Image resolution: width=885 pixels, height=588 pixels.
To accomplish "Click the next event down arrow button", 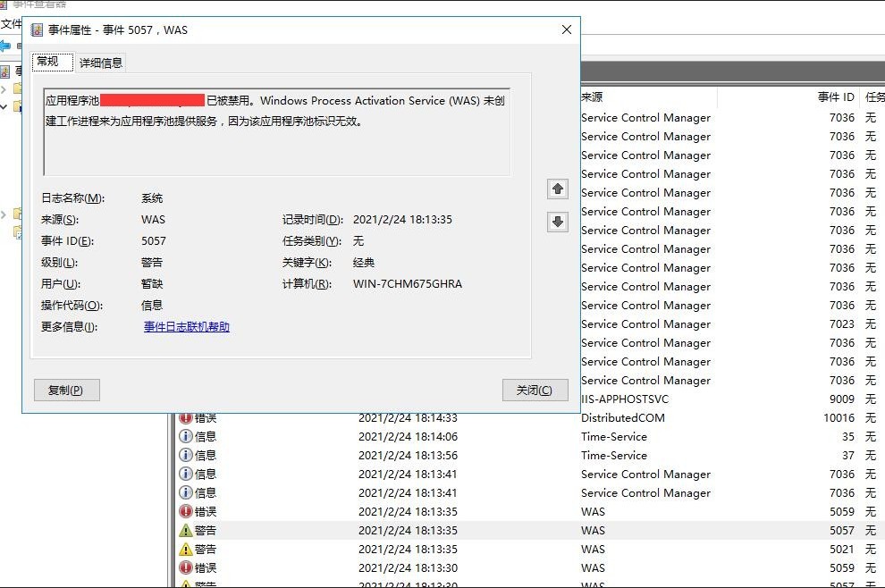I will tap(558, 222).
